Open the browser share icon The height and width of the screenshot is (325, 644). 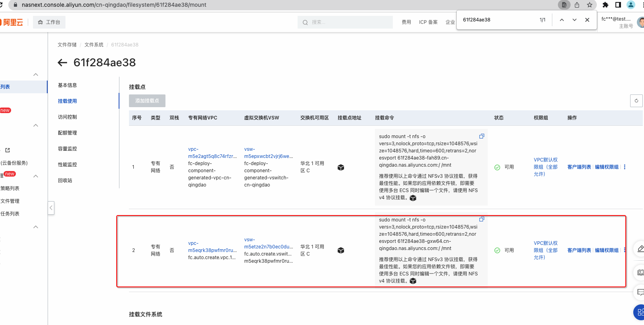tap(577, 5)
